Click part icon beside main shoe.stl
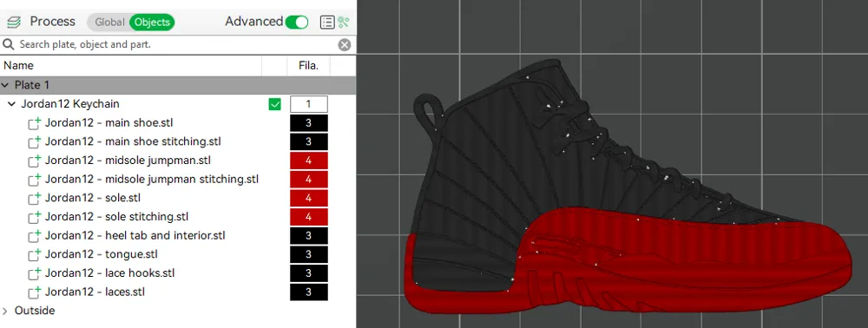The image size is (868, 328). point(35,123)
